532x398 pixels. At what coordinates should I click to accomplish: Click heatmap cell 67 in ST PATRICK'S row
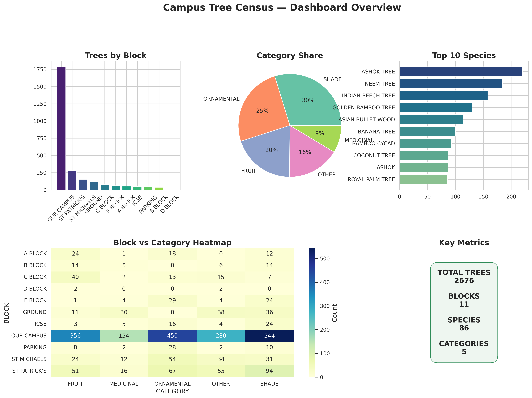point(172,371)
